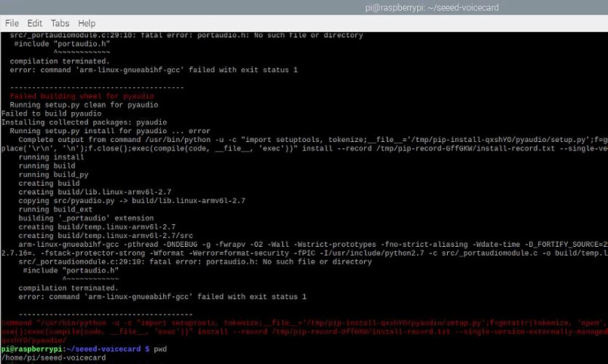Click the "/home/pi/seeed-voicecard" output line
Image resolution: width=608 pixels, height=364 pixels.
click(53, 357)
